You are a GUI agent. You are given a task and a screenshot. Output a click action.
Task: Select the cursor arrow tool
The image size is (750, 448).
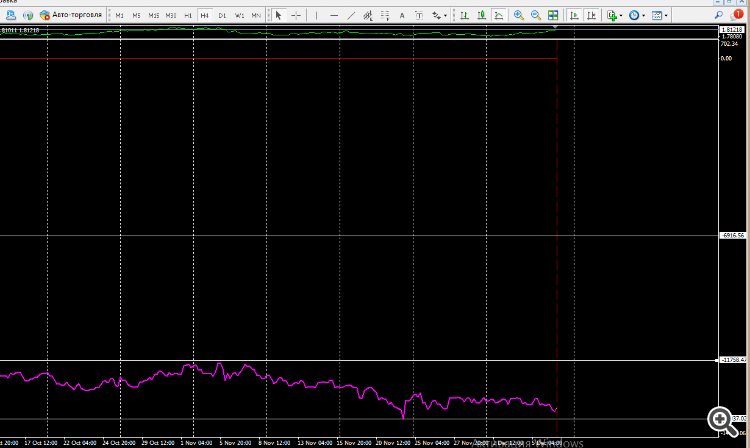pos(279,16)
